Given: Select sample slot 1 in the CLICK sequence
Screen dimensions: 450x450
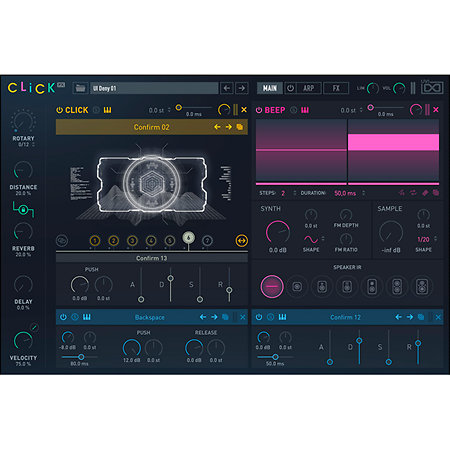Looking at the screenshot, I should coord(95,241).
